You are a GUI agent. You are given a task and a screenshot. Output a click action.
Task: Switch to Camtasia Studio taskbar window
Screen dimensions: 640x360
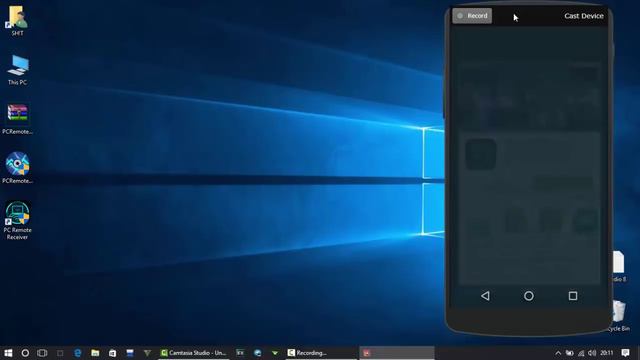(194, 353)
